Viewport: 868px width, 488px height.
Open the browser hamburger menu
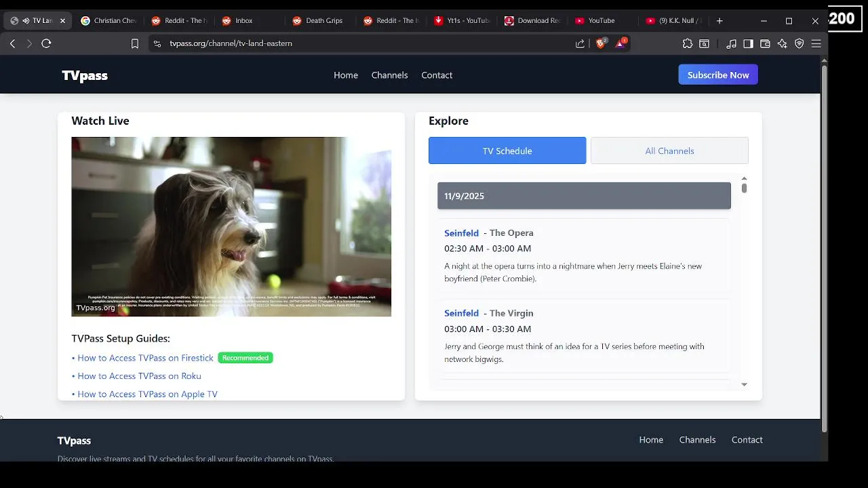coord(816,43)
